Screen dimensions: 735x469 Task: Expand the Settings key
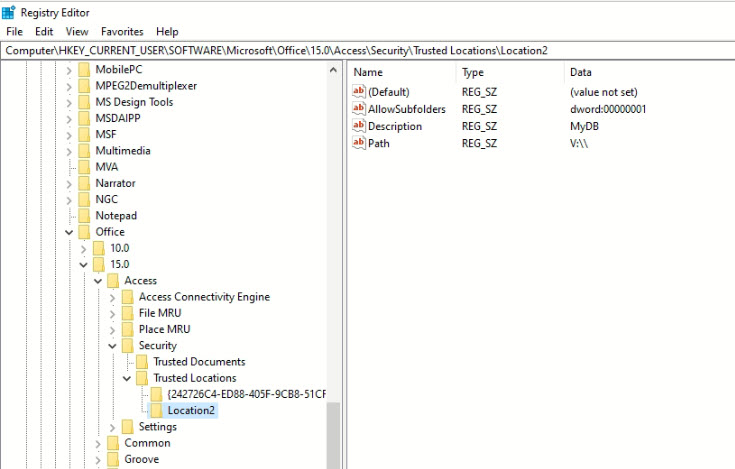tap(112, 427)
